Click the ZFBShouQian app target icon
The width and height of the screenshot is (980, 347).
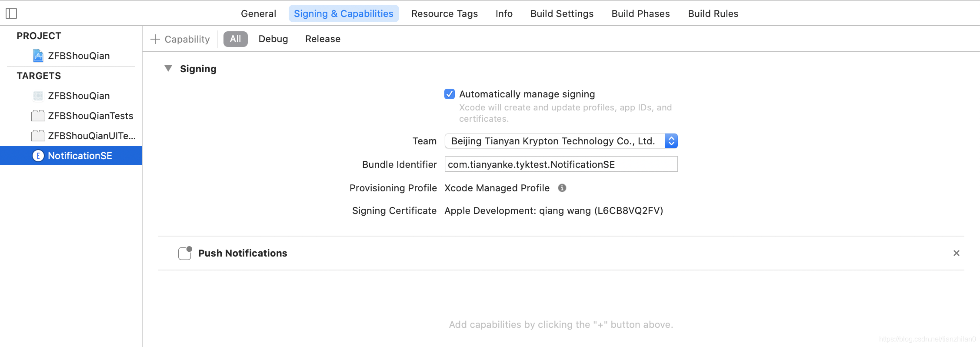coord(38,96)
